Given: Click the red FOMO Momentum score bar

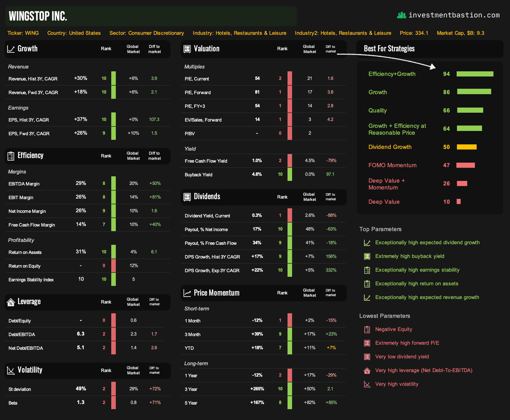Looking at the screenshot, I should [466, 165].
